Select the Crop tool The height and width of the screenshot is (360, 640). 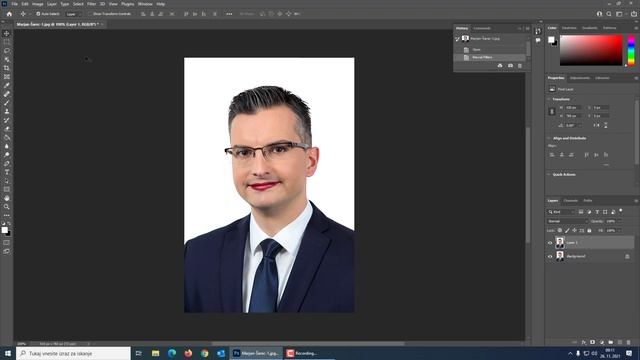(7, 68)
